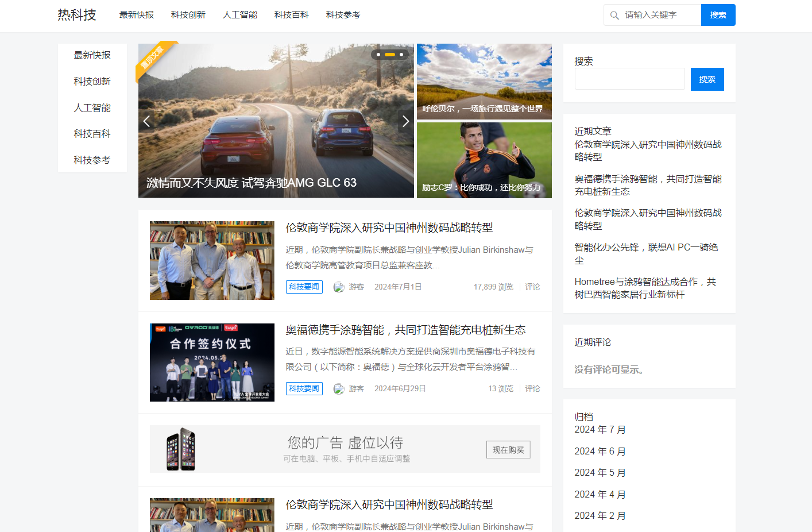Click the first 伦敦商学院 article thumbnail
812x532 pixels.
(212, 260)
